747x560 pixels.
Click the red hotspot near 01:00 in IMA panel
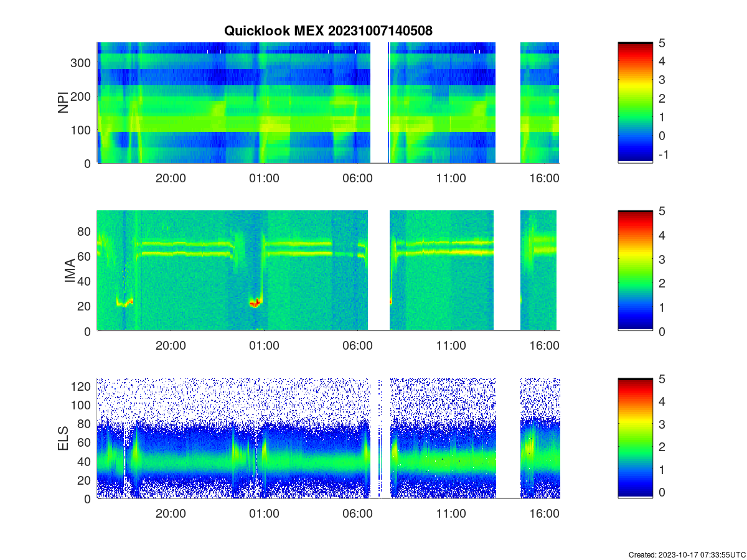255,303
